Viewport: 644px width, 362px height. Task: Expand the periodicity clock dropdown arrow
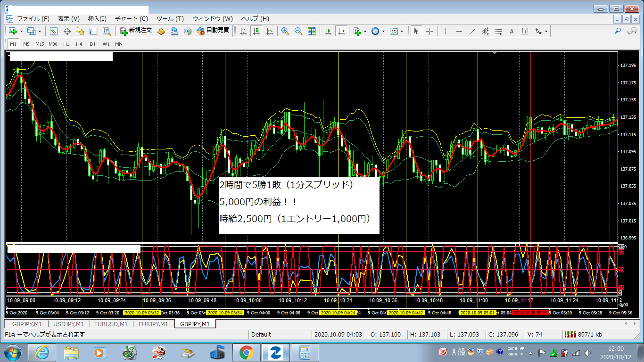click(383, 31)
